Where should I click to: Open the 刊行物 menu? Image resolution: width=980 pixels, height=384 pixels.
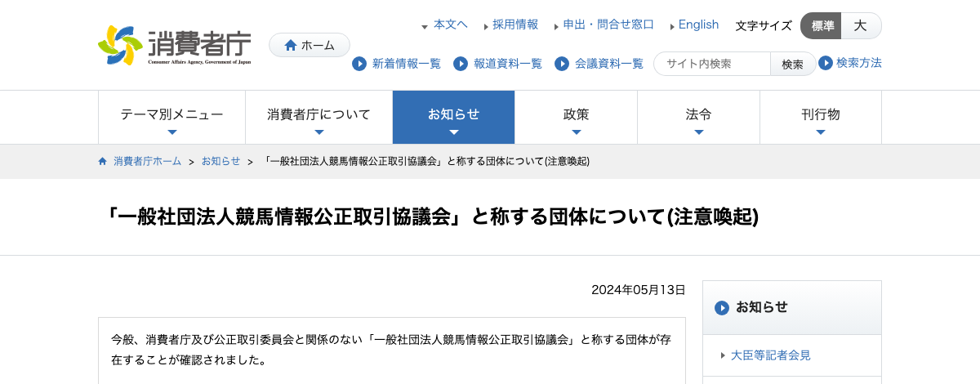(x=821, y=118)
